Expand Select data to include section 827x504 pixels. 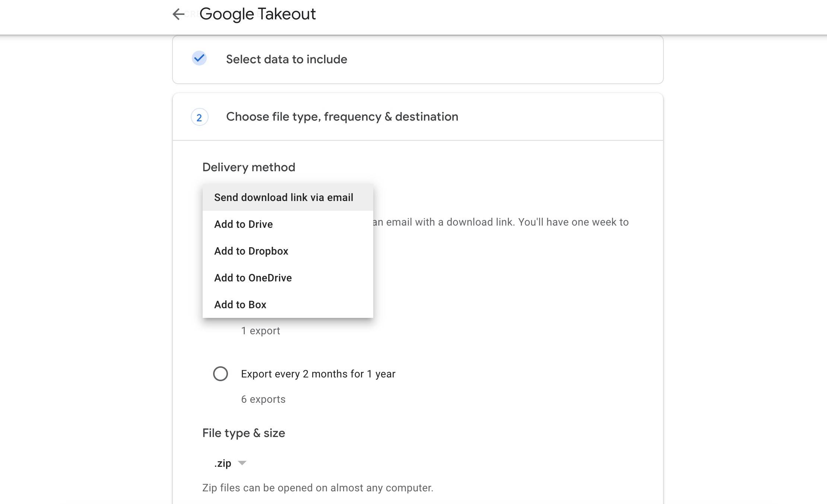[x=418, y=60]
